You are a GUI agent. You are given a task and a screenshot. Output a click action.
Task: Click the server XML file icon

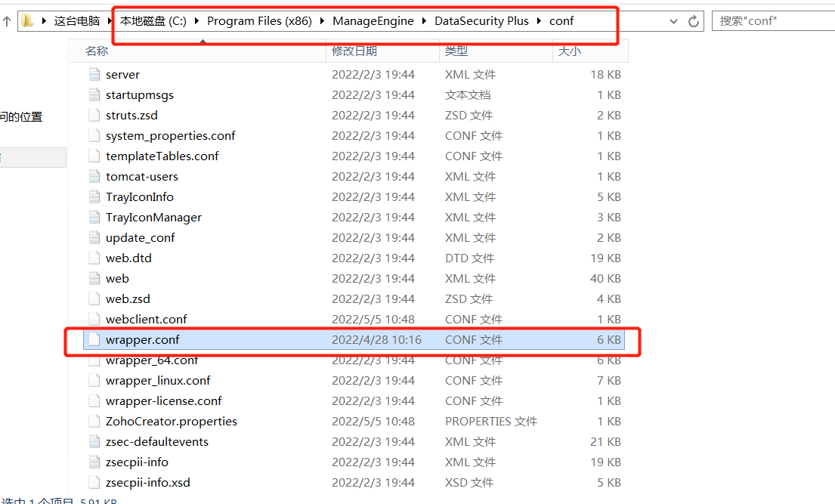coord(94,75)
